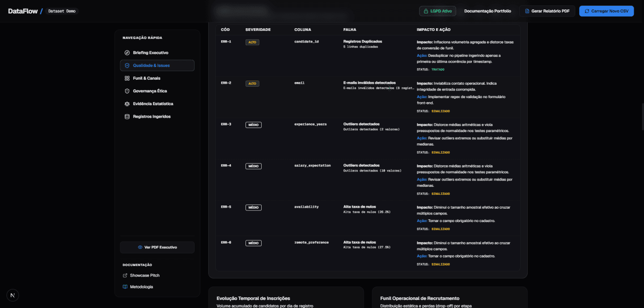This screenshot has height=308, width=644.
Task: Click Carregar Novo CSV button
Action: (x=606, y=11)
